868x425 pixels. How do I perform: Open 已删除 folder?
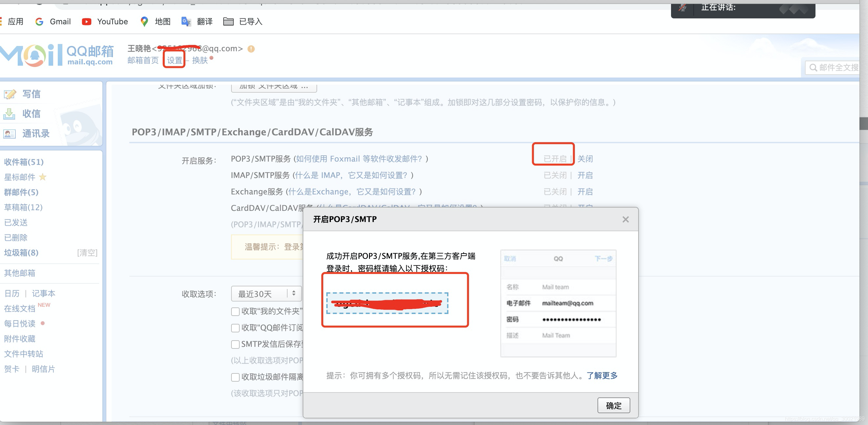pyautogui.click(x=16, y=237)
